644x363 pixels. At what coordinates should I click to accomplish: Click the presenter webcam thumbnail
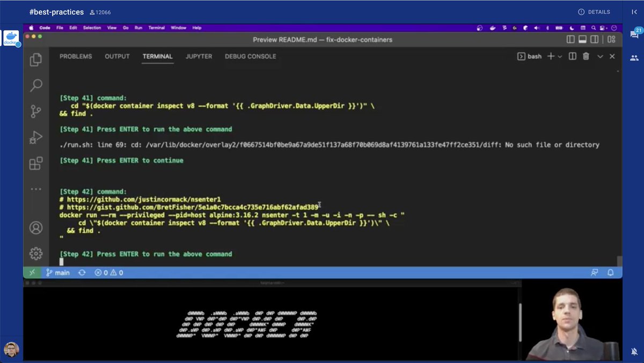coord(573,320)
